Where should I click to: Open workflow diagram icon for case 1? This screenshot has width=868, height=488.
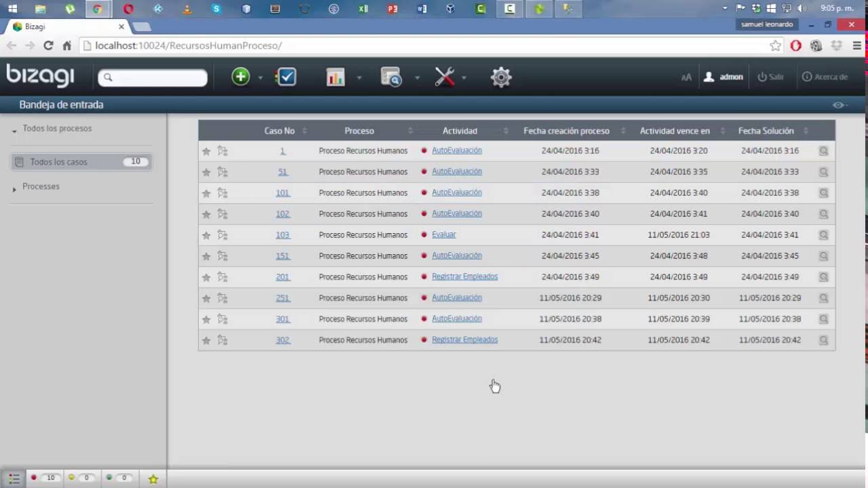(x=222, y=151)
